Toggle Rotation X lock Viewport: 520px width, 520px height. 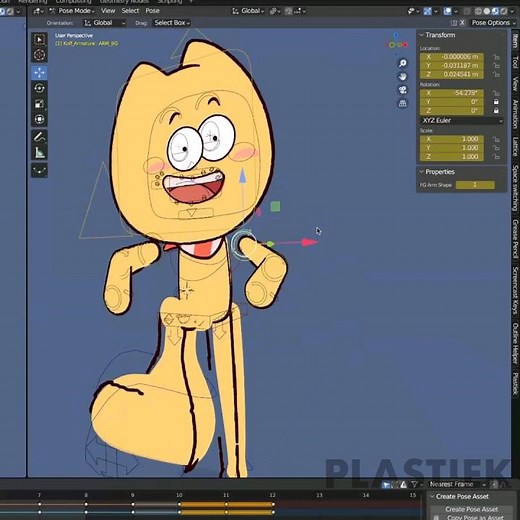(496, 93)
